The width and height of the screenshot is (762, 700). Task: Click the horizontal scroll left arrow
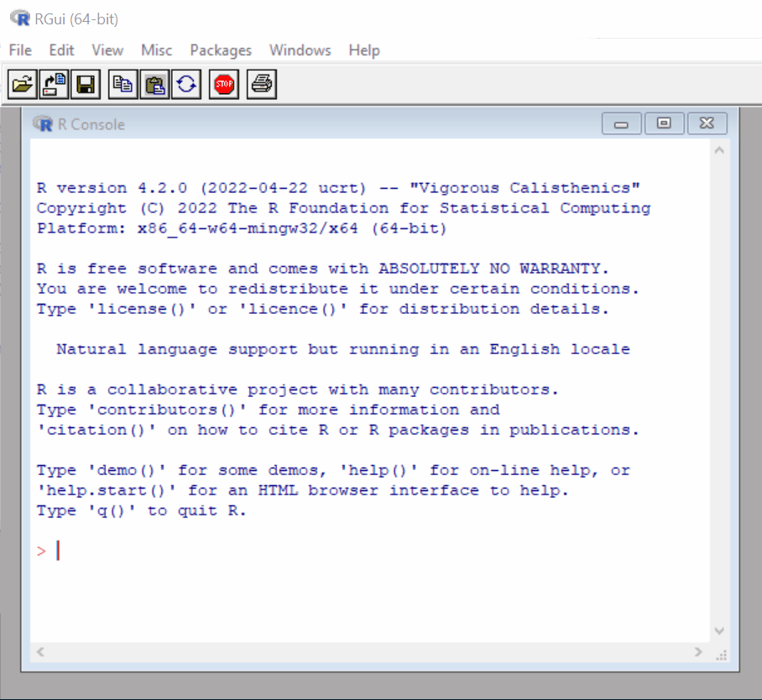point(40,652)
